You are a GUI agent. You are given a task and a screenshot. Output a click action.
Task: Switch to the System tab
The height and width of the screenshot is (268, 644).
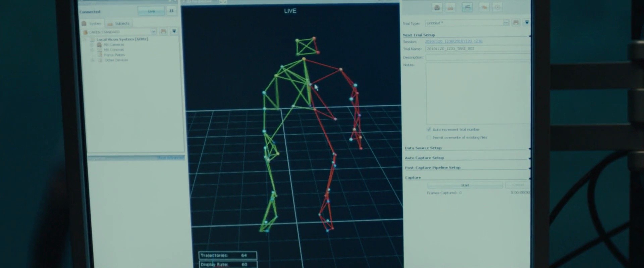coord(92,23)
